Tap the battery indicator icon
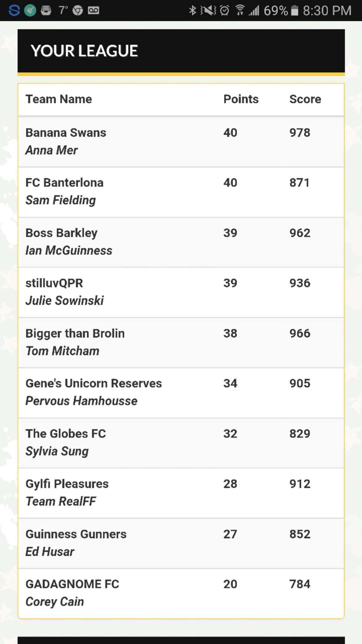Image resolution: width=362 pixels, height=644 pixels. [294, 11]
